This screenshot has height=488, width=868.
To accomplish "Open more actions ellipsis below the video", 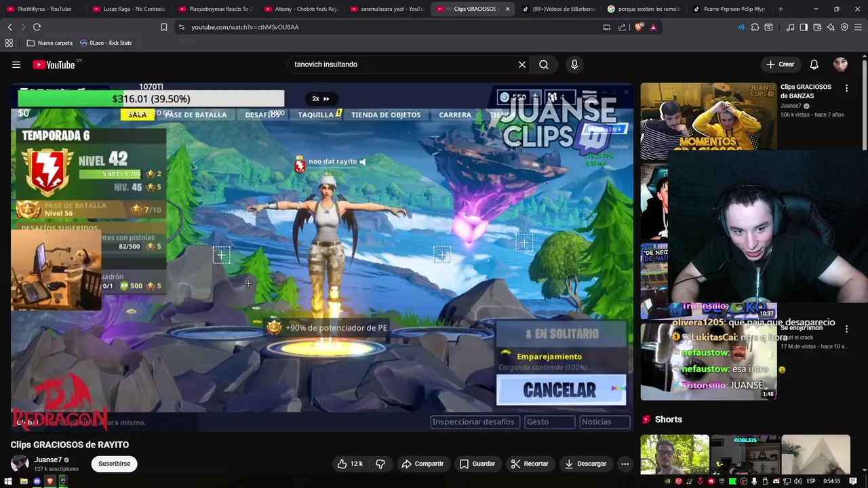I will coord(625,464).
